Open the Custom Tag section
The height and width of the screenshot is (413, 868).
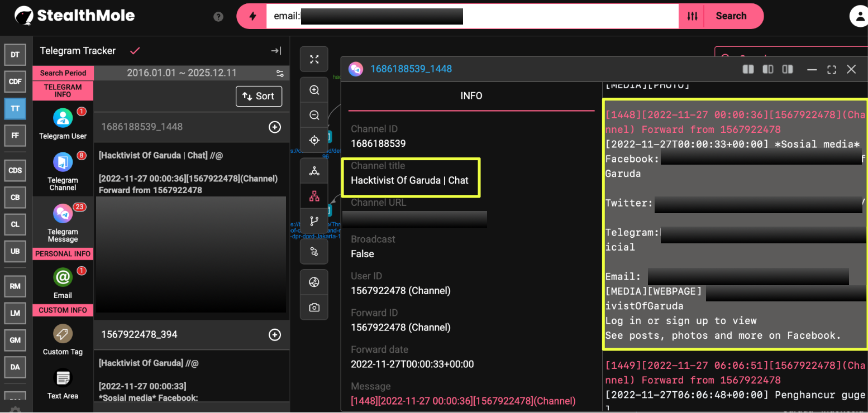(63, 340)
